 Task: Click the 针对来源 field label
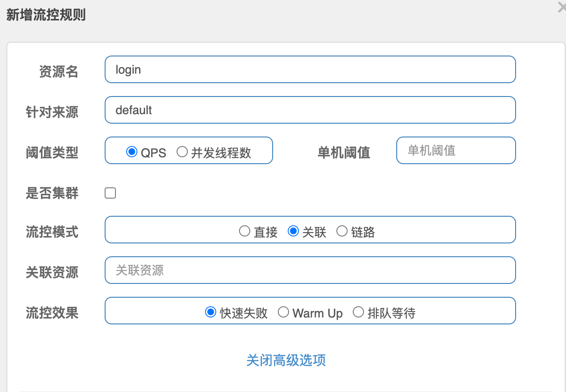coord(52,112)
